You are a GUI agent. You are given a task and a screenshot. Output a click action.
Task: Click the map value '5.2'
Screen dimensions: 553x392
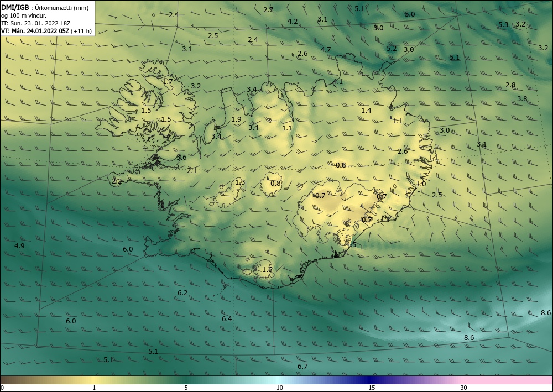392,49
